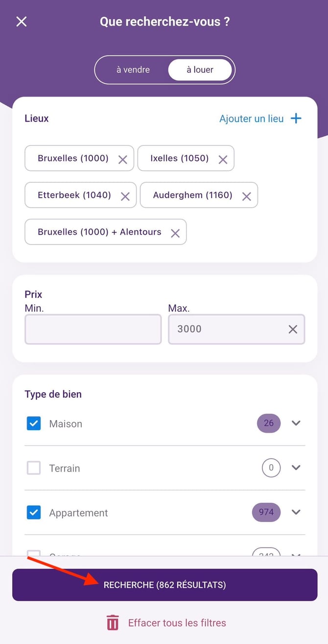Screen dimensions: 328x644
Task: Remove the Etterbeek (1040) location chip
Action: [125, 195]
